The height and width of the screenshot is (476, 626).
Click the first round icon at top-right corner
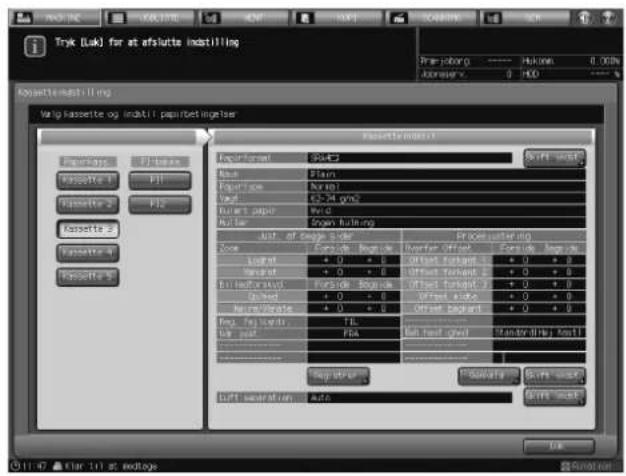(x=584, y=18)
